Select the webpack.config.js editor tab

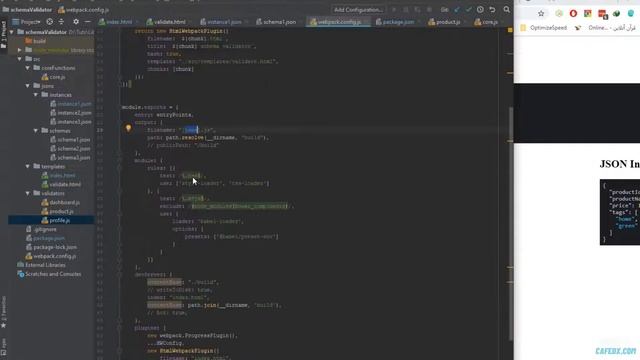338,22
